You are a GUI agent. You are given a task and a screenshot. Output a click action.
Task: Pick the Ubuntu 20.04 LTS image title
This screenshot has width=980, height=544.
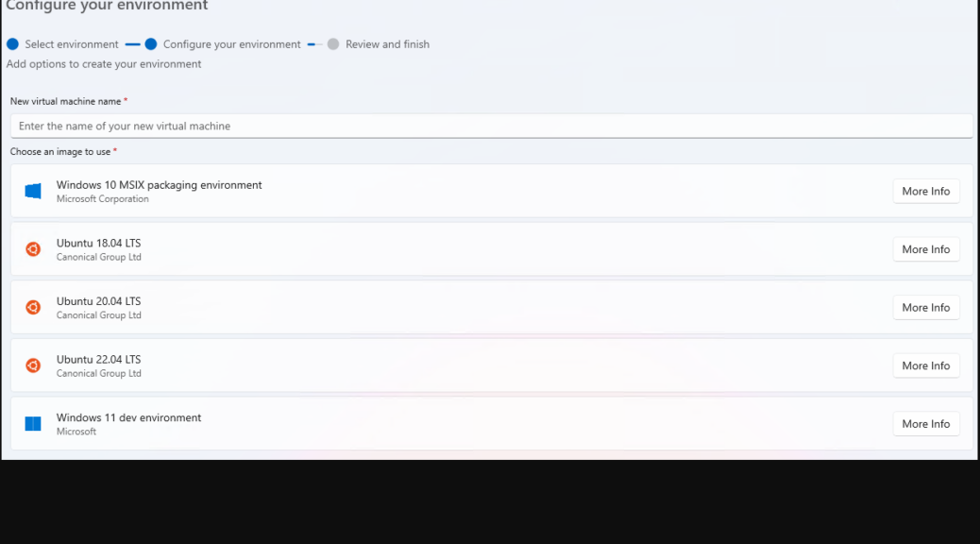[99, 301]
